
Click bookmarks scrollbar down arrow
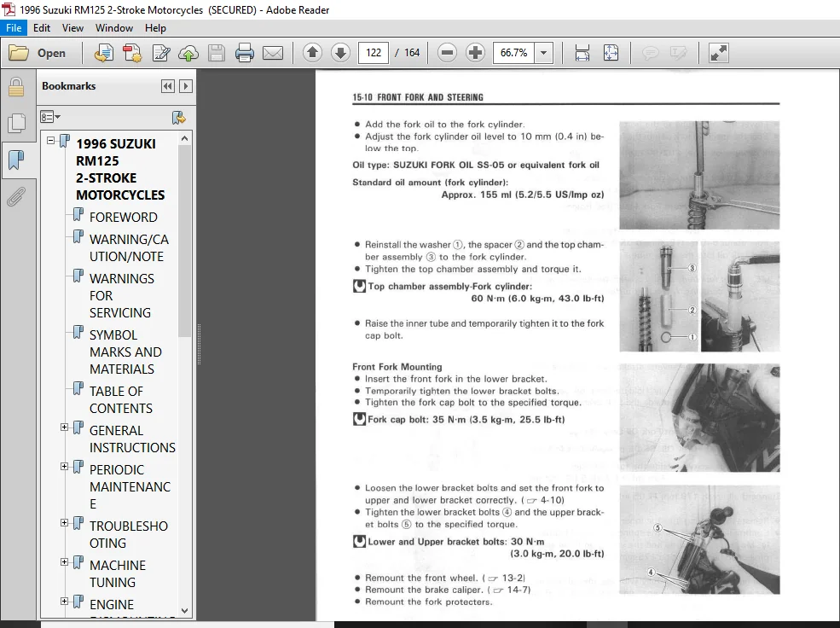pos(184,610)
